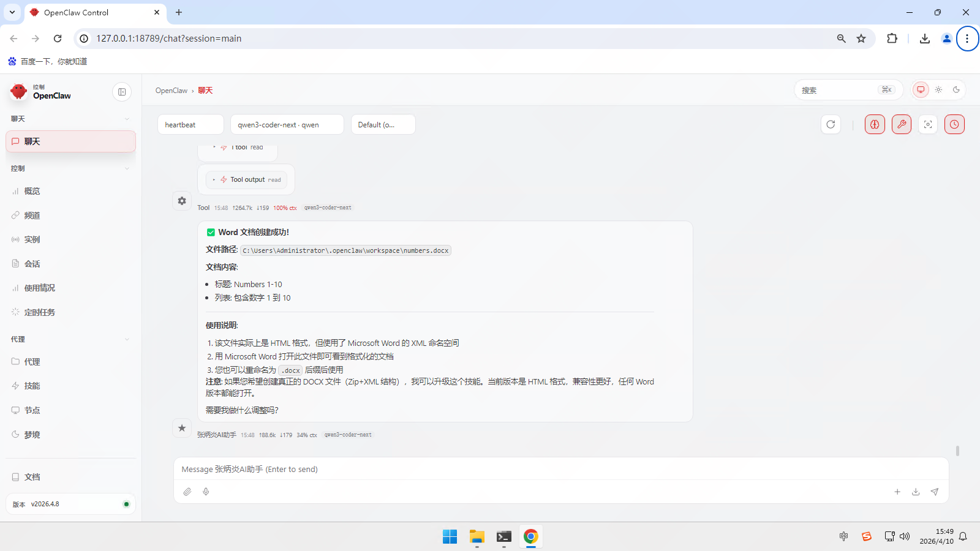Viewport: 980px width, 551px height.
Task: Toggle the clock scheduled-sessions button
Action: click(x=954, y=124)
